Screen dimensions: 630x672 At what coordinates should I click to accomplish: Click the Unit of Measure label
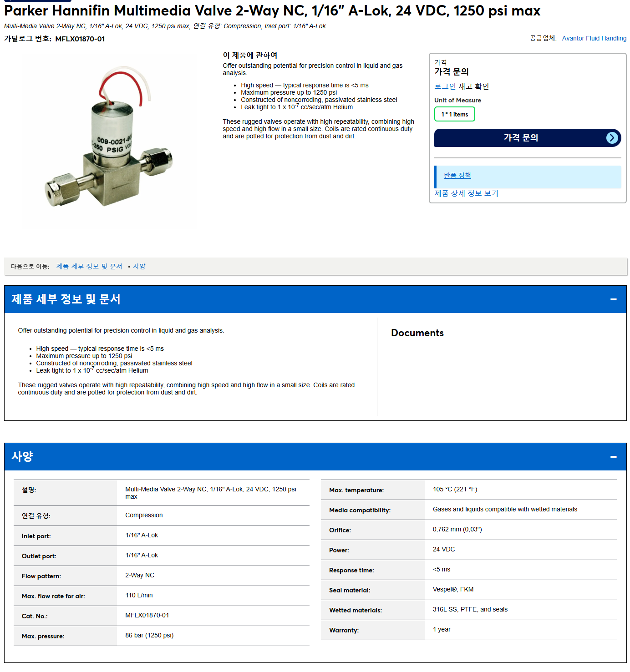457,100
